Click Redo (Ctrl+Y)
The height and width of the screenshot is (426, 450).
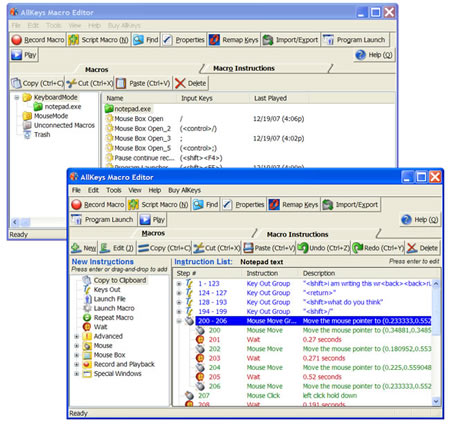pos(378,248)
